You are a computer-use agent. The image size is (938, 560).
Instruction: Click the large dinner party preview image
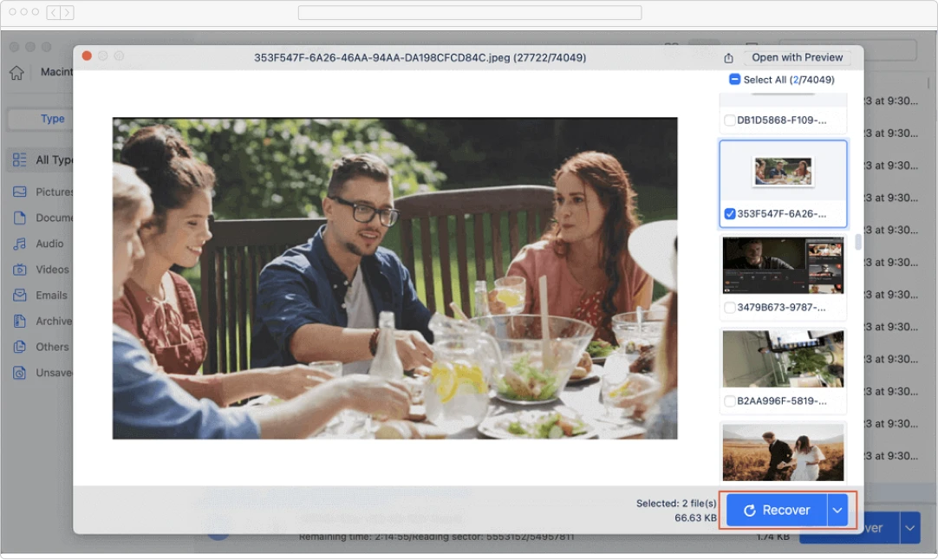tap(394, 278)
